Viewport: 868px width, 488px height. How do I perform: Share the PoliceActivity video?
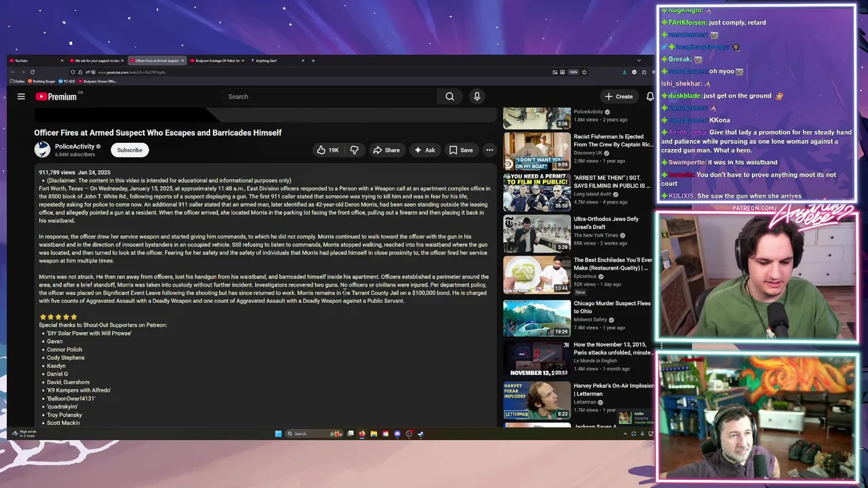click(387, 150)
